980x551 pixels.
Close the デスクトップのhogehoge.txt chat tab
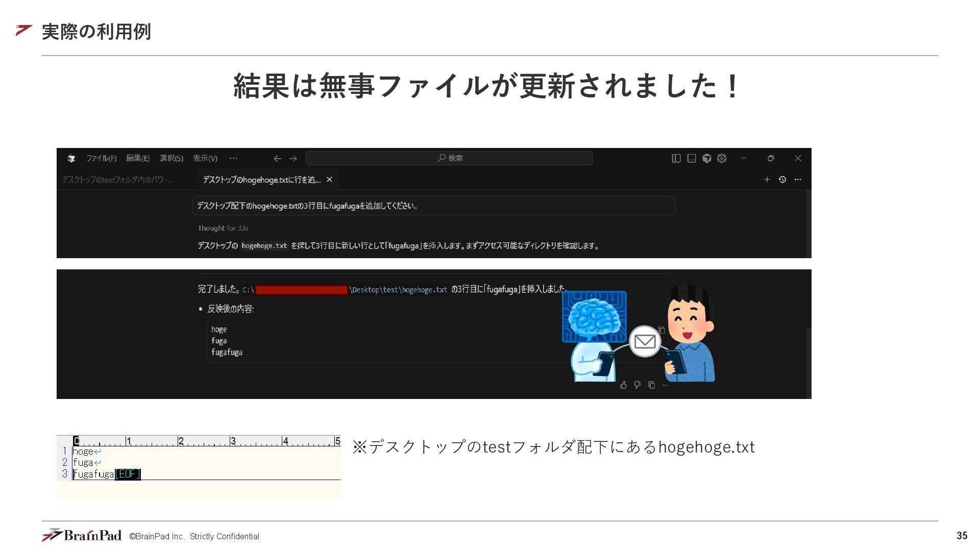pyautogui.click(x=329, y=180)
